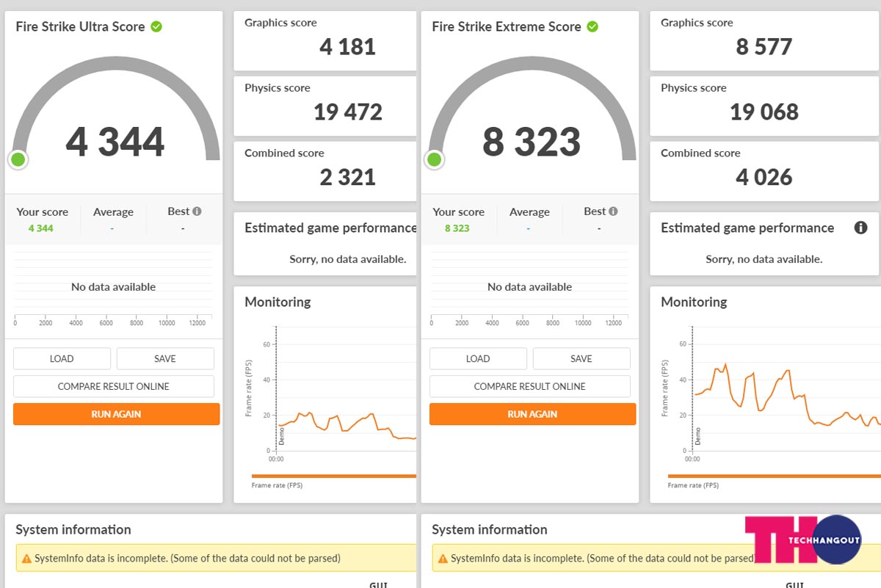This screenshot has height=588, width=881.
Task: Click the Extreme frame rate monitoring graph
Action: (786, 389)
